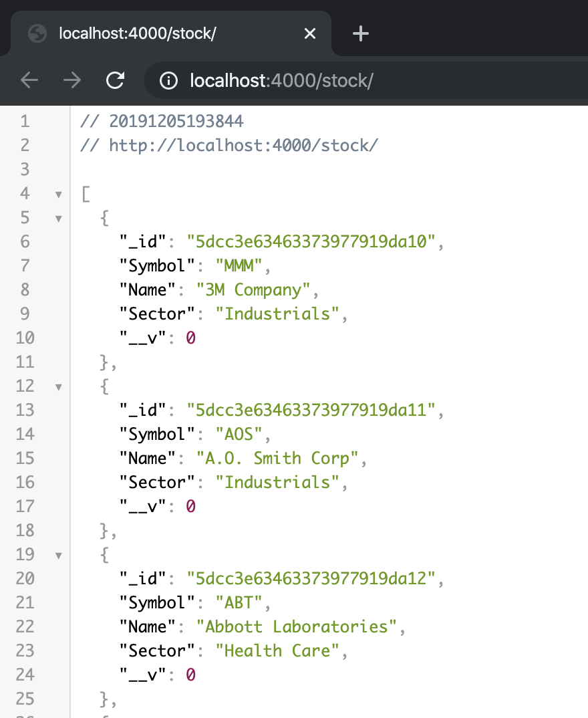Click the browser forward arrow
This screenshot has width=588, height=718.
(72, 81)
